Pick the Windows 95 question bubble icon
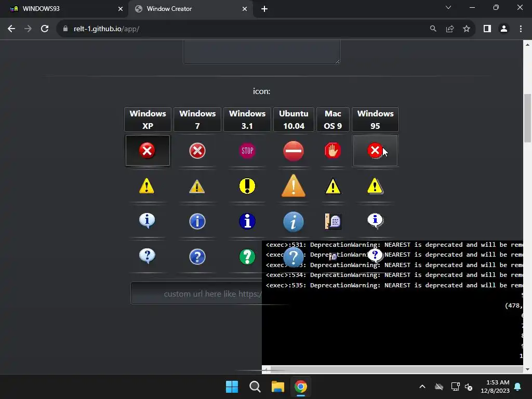The height and width of the screenshot is (399, 532). click(x=375, y=256)
